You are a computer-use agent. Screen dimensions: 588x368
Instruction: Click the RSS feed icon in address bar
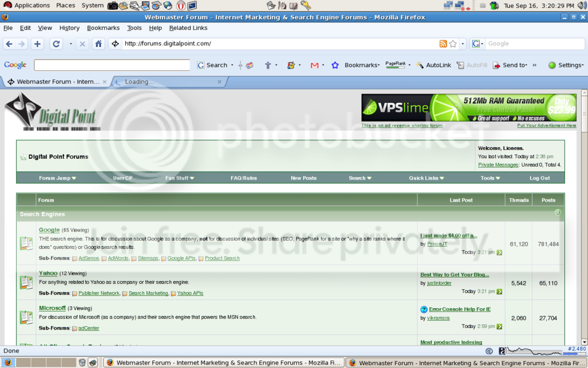tap(443, 44)
